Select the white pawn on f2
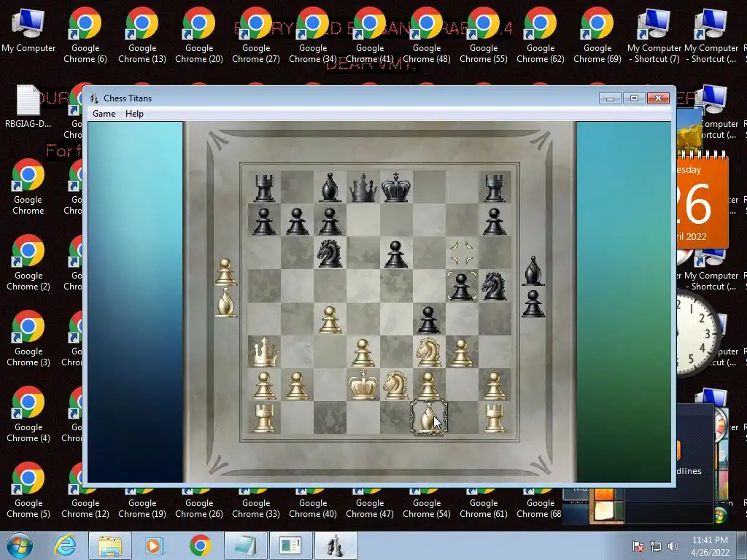Screen dimensions: 747x560 [429, 384]
